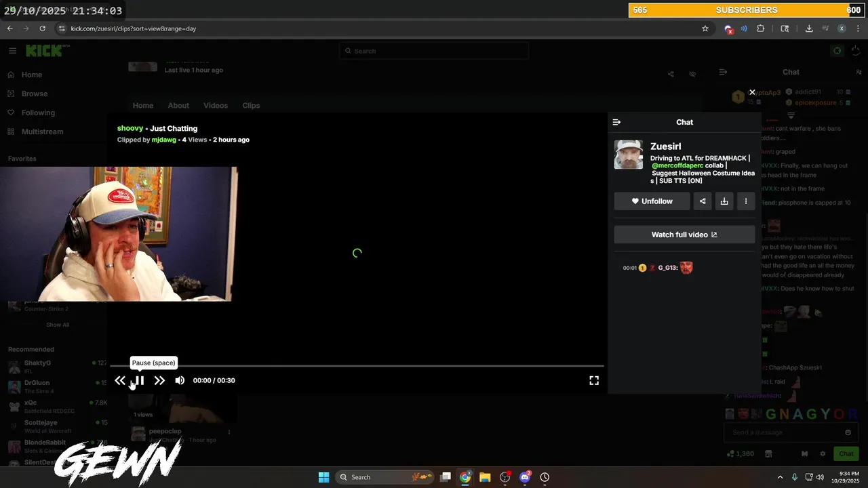
Task: Share the clip via share icon
Action: 703,201
